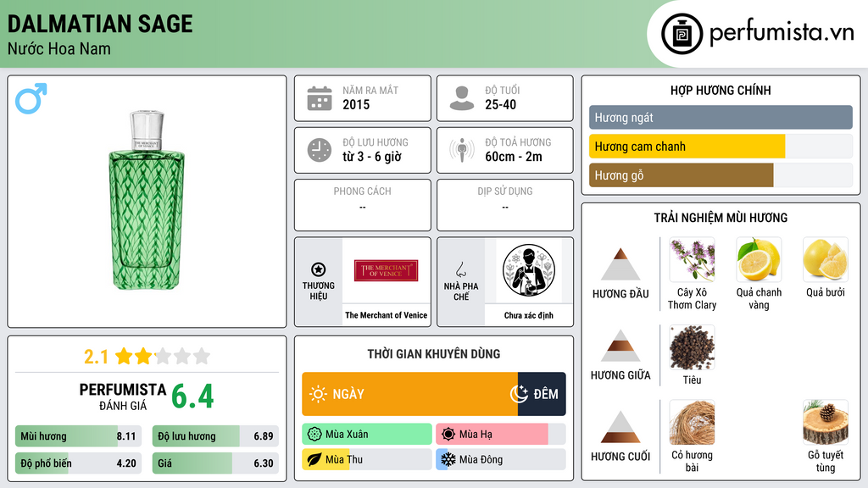The width and height of the screenshot is (868, 488).
Task: Click the sun icon for Mùa Hạ
Action: (448, 435)
